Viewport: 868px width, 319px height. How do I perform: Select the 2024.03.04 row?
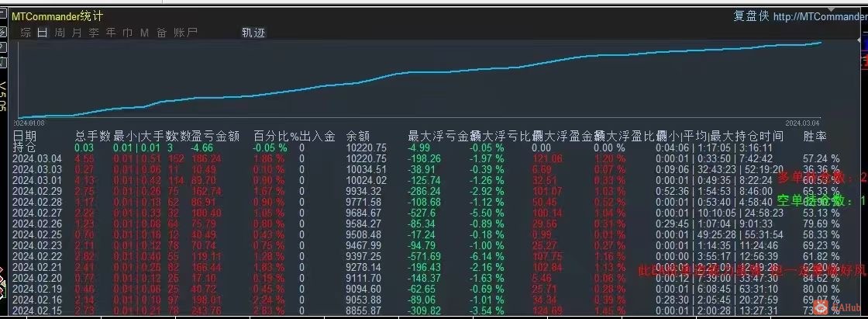[426, 158]
